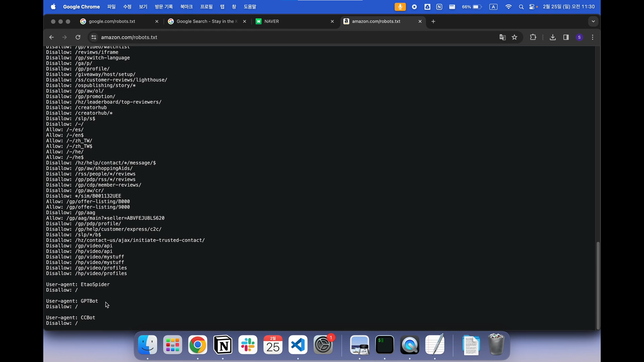Open Chrome downloads icon

pos(553,37)
